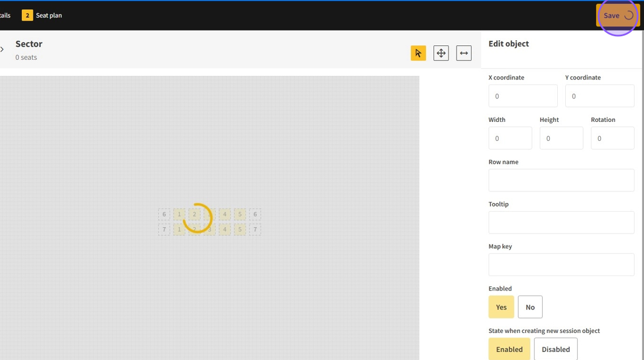This screenshot has width=644, height=360.
Task: Choose Enabled state for new session object
Action: pos(509,349)
